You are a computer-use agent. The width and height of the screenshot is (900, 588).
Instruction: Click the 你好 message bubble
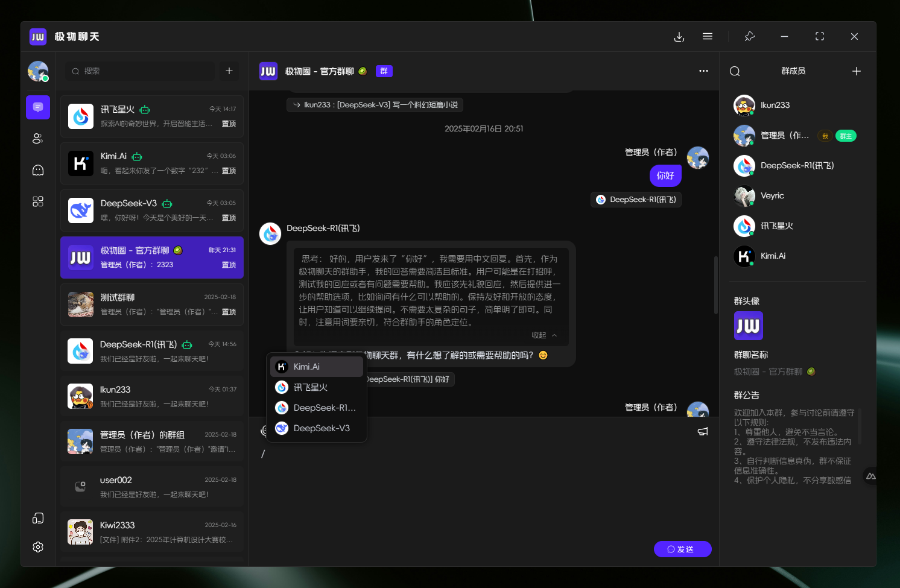[x=665, y=175]
